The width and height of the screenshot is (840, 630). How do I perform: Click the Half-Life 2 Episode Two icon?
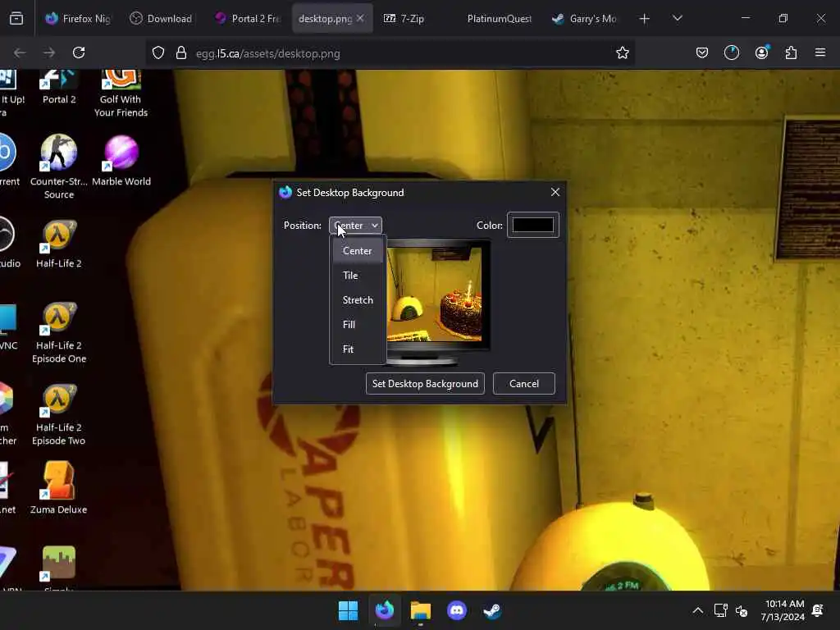(x=59, y=414)
